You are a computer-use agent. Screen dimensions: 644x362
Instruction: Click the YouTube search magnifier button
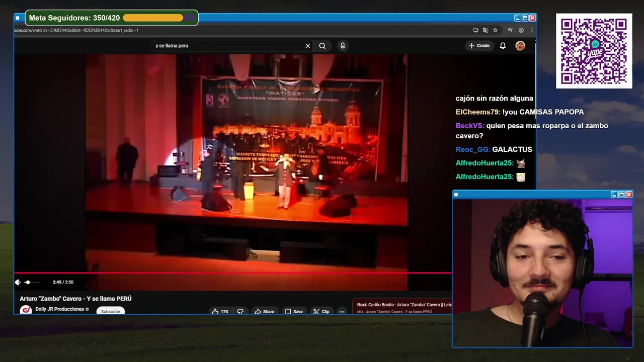pyautogui.click(x=322, y=46)
